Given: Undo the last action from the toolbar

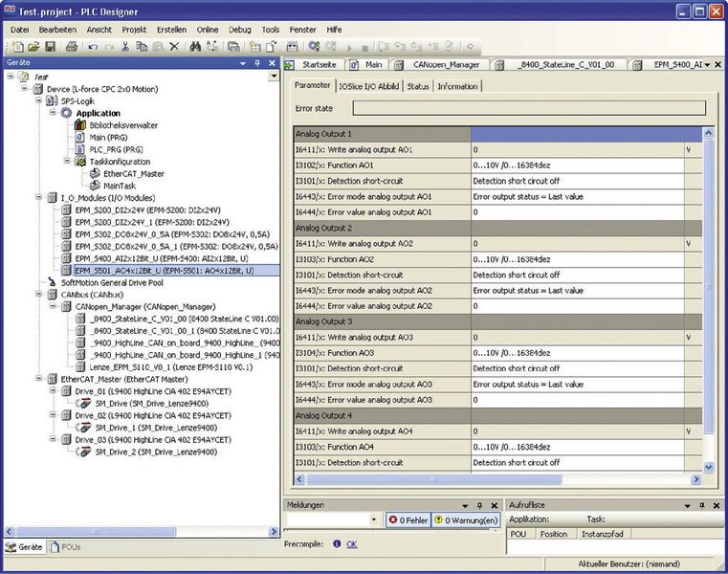Looking at the screenshot, I should (x=93, y=47).
